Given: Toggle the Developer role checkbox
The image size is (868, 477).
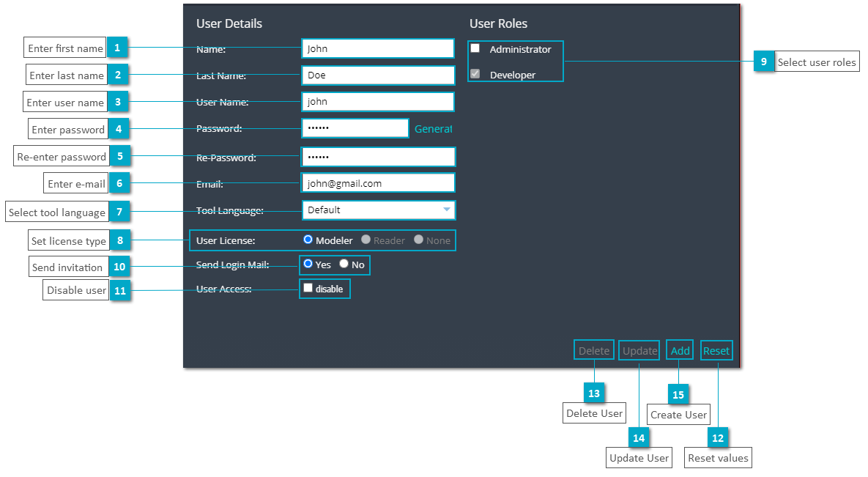Looking at the screenshot, I should coord(475,74).
